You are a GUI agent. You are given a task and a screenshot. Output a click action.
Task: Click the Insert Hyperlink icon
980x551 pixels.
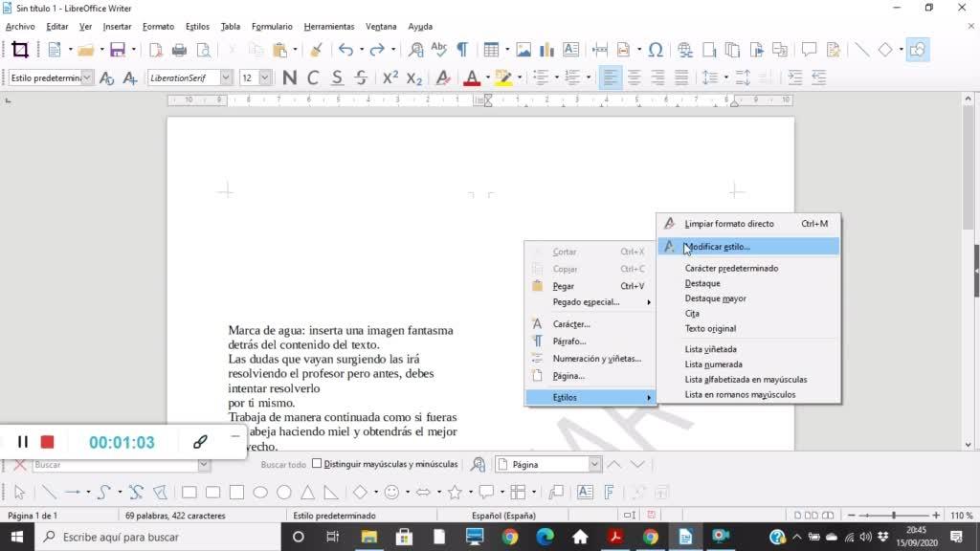point(685,50)
